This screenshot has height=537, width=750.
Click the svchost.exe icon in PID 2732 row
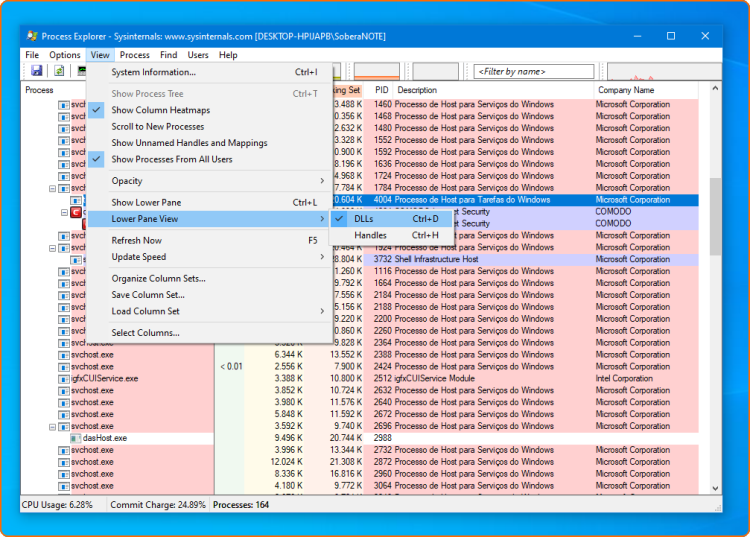64,450
